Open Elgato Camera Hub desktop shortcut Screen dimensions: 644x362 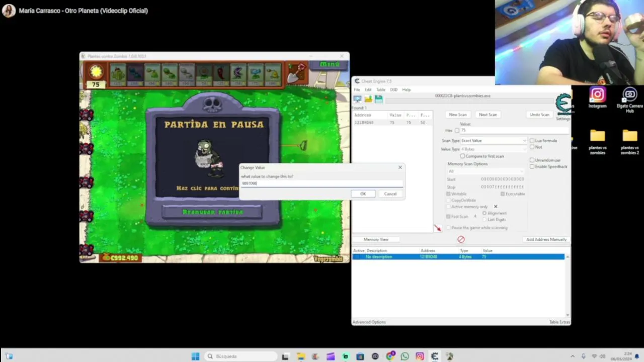click(x=629, y=100)
